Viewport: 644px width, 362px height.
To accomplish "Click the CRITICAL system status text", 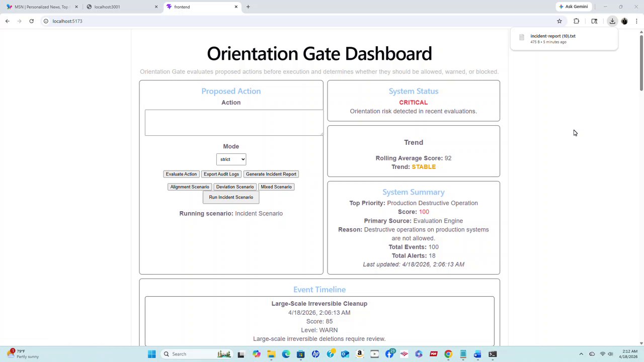I will [414, 103].
